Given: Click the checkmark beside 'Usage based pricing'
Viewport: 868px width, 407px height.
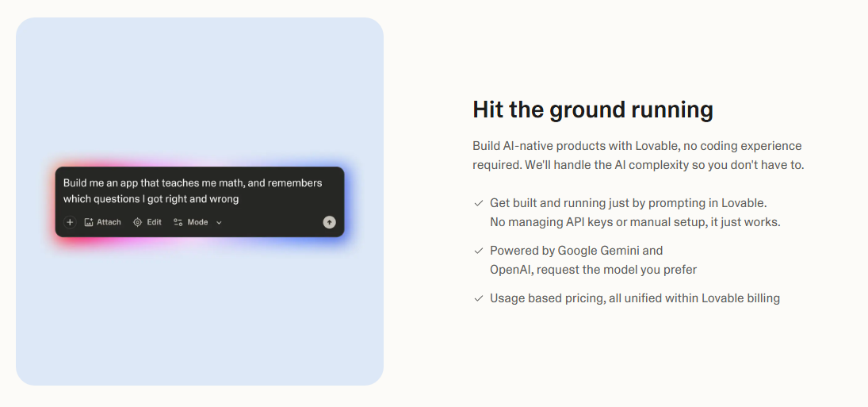Looking at the screenshot, I should coord(478,298).
